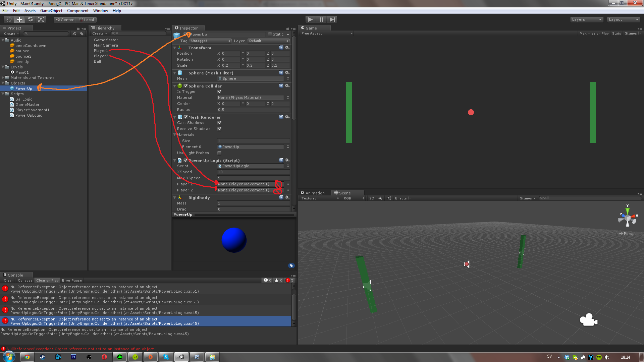
Task: Open the Tag dropdown
Action: click(x=211, y=41)
